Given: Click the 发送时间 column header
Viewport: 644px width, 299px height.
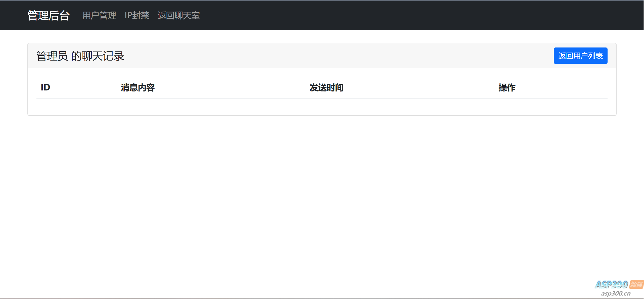Looking at the screenshot, I should (x=326, y=87).
